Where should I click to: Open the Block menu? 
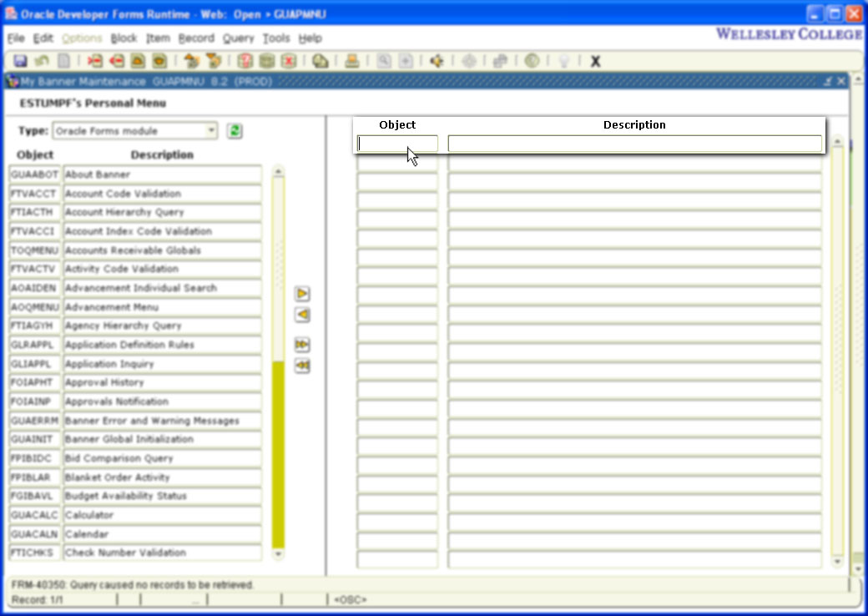124,38
